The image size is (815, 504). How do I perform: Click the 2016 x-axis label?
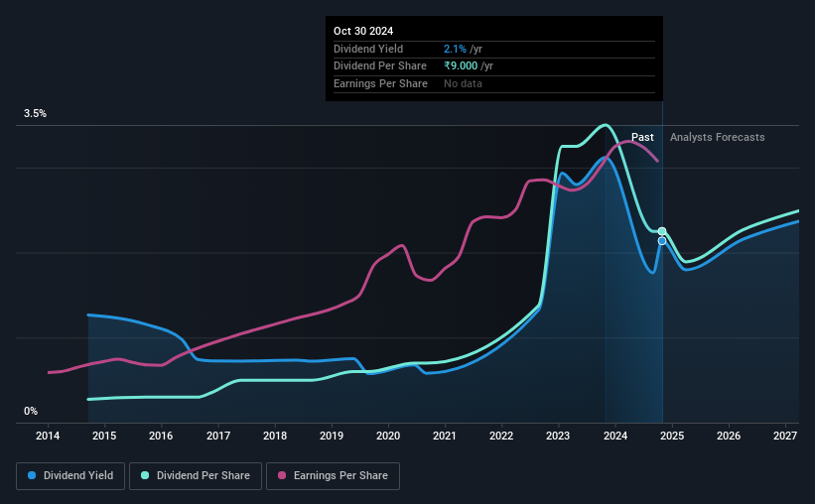tap(161, 436)
